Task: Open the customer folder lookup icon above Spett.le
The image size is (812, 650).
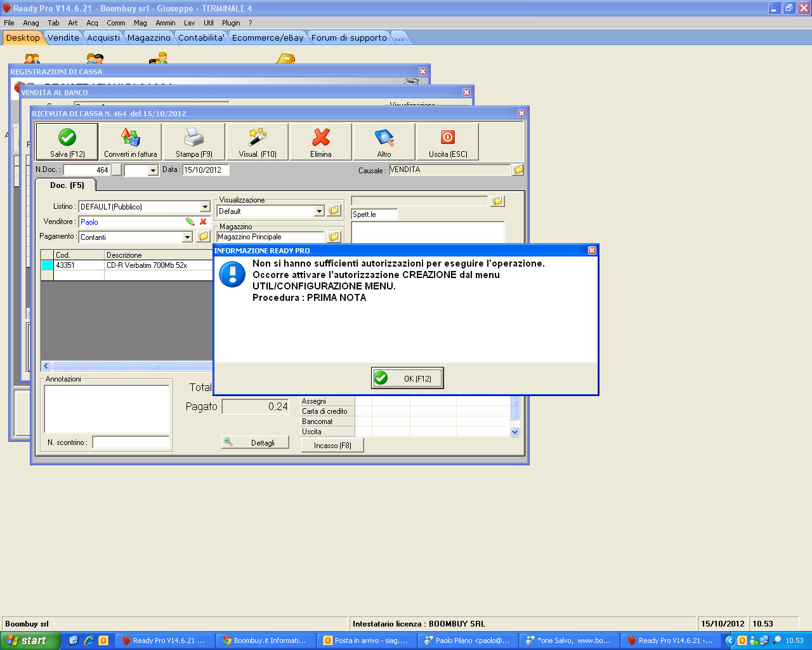Action: click(498, 201)
